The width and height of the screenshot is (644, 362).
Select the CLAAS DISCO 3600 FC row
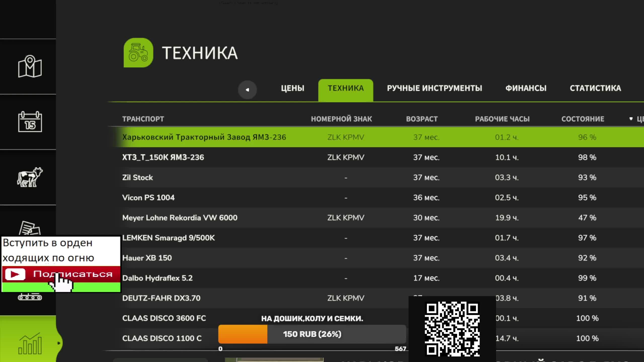pyautogui.click(x=376, y=318)
